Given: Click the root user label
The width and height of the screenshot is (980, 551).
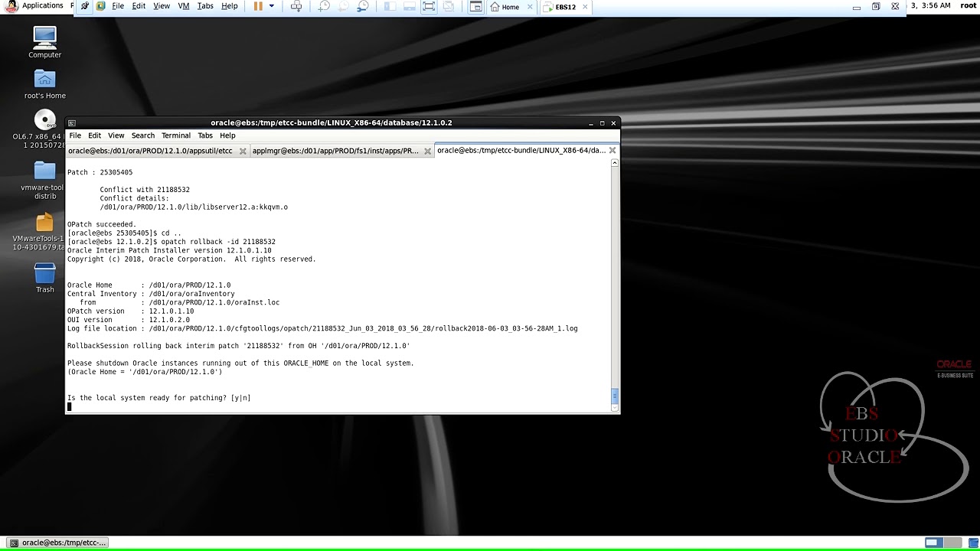Looking at the screenshot, I should click(968, 5).
